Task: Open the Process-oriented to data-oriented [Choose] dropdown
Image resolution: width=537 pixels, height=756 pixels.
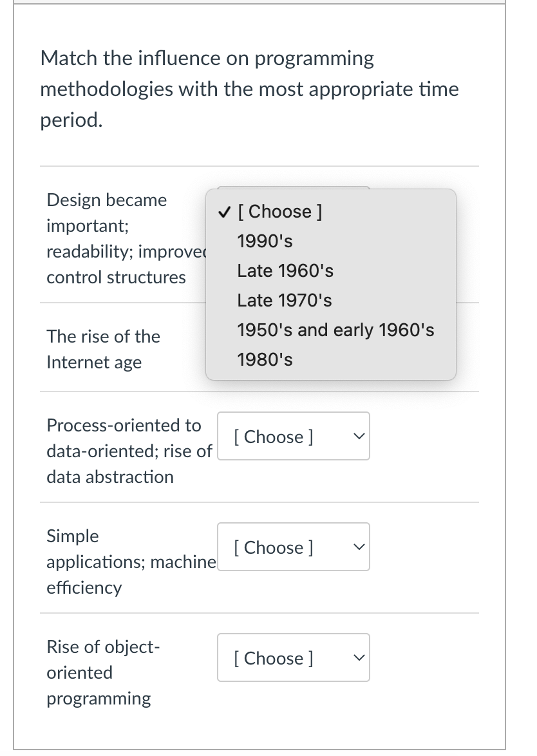Action: pyautogui.click(x=293, y=437)
